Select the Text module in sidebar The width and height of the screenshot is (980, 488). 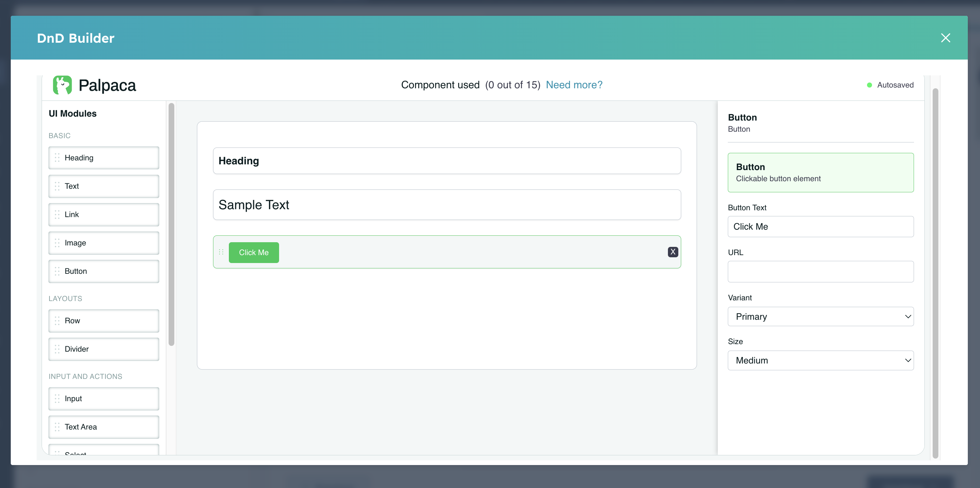coord(103,186)
